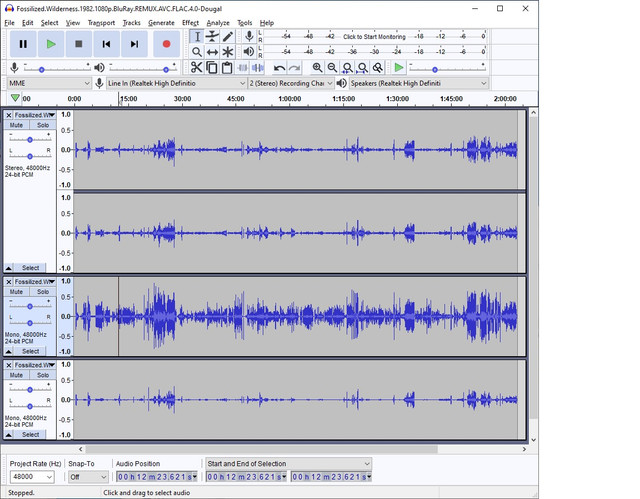
Task: Start recording with the red Record button
Action: (x=167, y=44)
